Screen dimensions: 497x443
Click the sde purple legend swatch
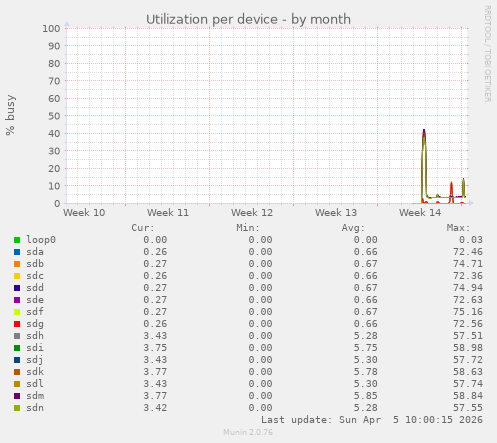click(17, 300)
